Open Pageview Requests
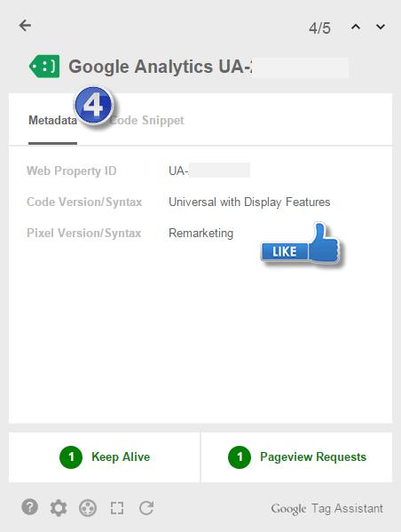This screenshot has width=401, height=532. point(296,457)
